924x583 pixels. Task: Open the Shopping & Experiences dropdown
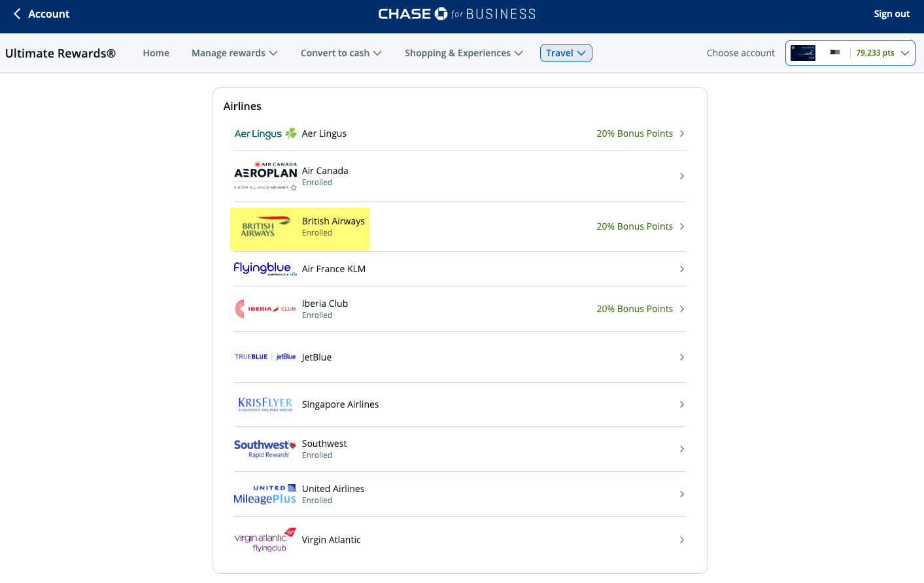[464, 53]
